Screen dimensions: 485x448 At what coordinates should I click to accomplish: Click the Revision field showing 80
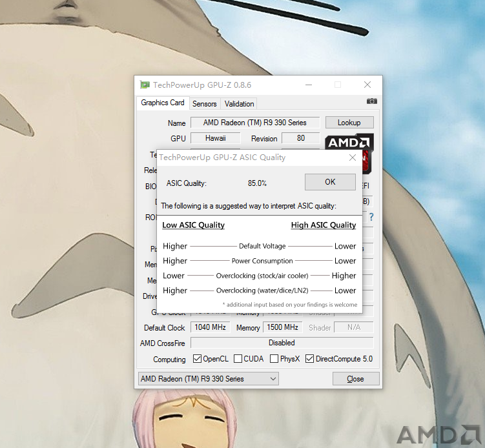click(301, 138)
